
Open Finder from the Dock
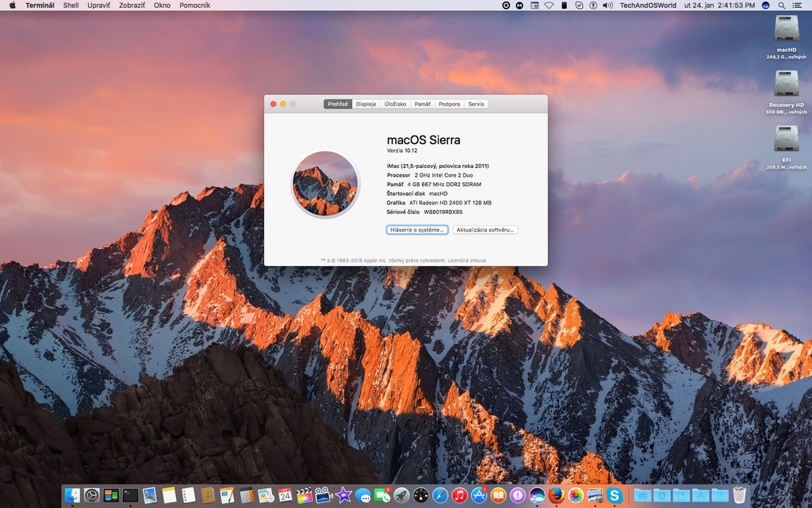tap(72, 495)
